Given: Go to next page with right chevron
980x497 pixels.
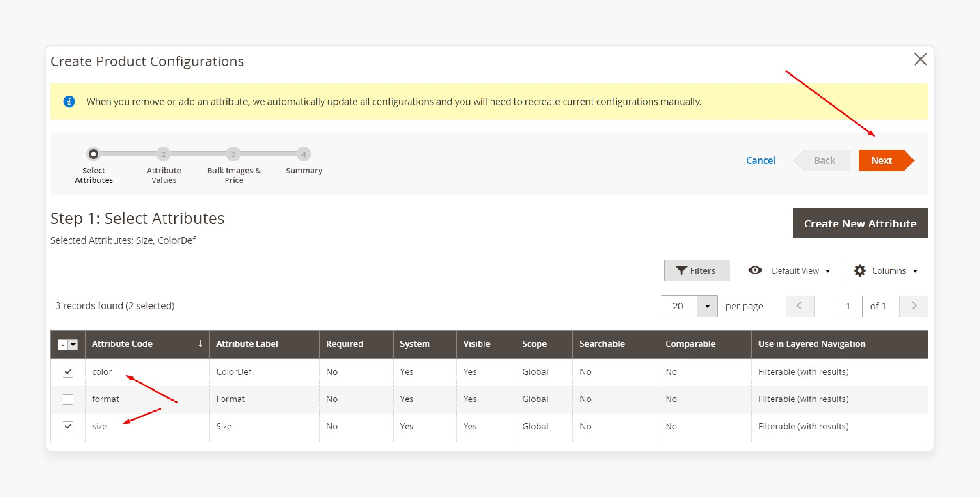Looking at the screenshot, I should [x=914, y=306].
